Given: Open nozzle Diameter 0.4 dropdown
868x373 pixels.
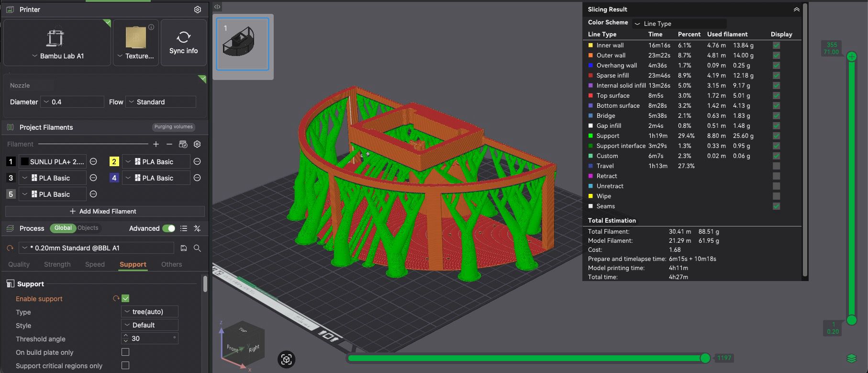Looking at the screenshot, I should click(73, 102).
